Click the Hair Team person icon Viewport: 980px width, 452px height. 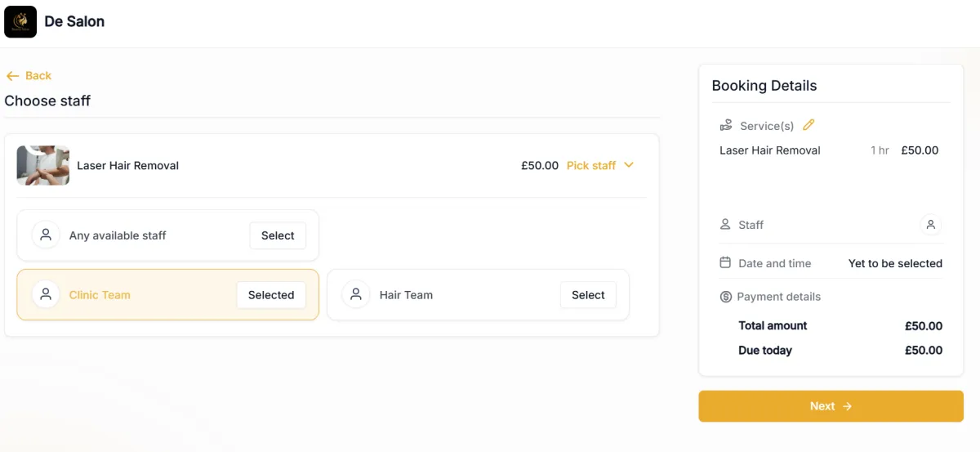coord(356,295)
